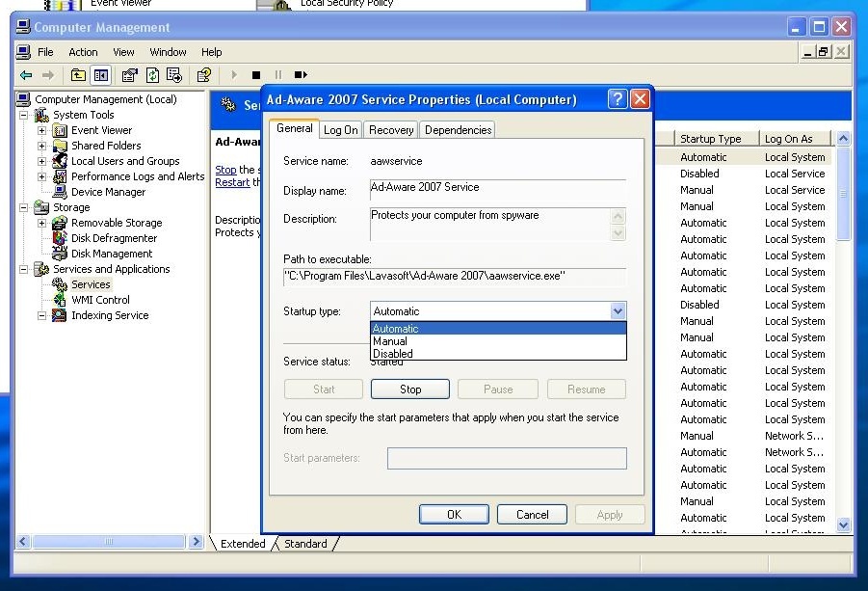Image resolution: width=868 pixels, height=591 pixels.
Task: Click the Stop service button
Action: coord(410,390)
